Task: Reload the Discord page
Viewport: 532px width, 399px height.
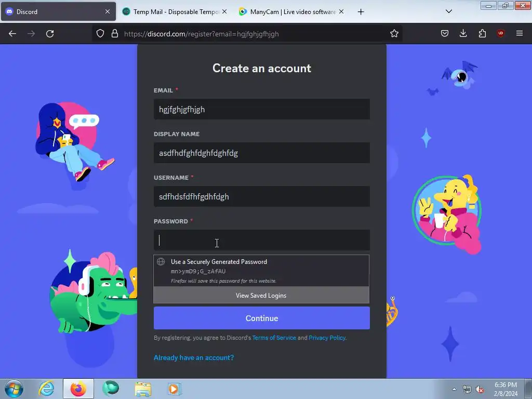Action: 50,34
